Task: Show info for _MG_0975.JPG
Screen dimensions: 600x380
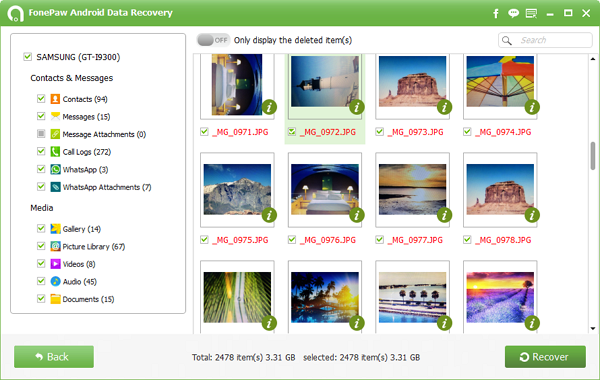Action: pos(269,215)
